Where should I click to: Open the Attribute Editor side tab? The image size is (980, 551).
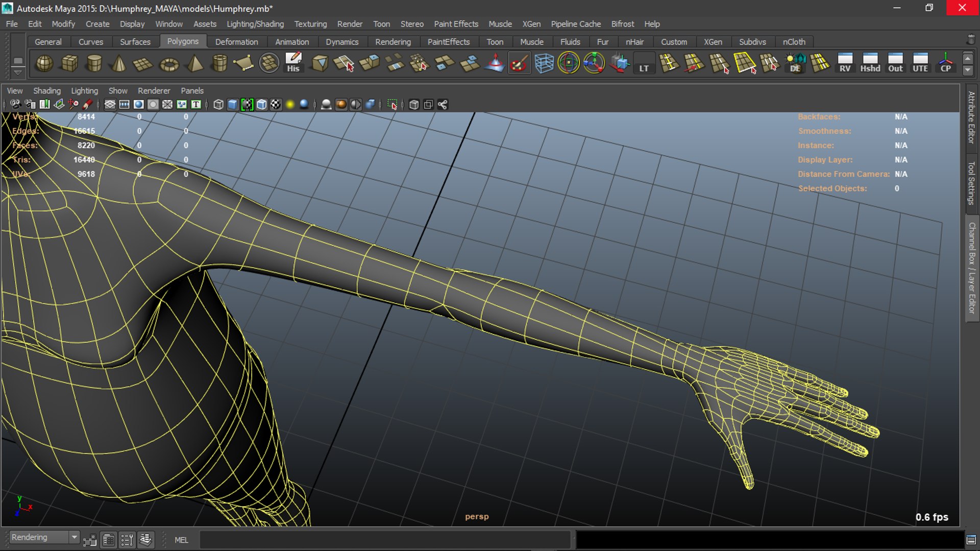(x=971, y=117)
